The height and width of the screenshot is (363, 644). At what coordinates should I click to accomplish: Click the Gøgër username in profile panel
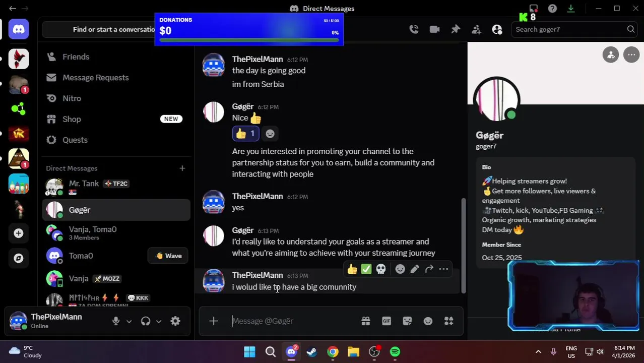point(490,135)
